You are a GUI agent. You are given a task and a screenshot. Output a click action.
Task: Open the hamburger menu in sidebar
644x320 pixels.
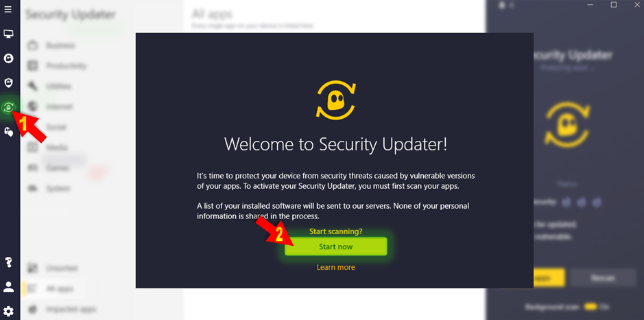click(8, 10)
